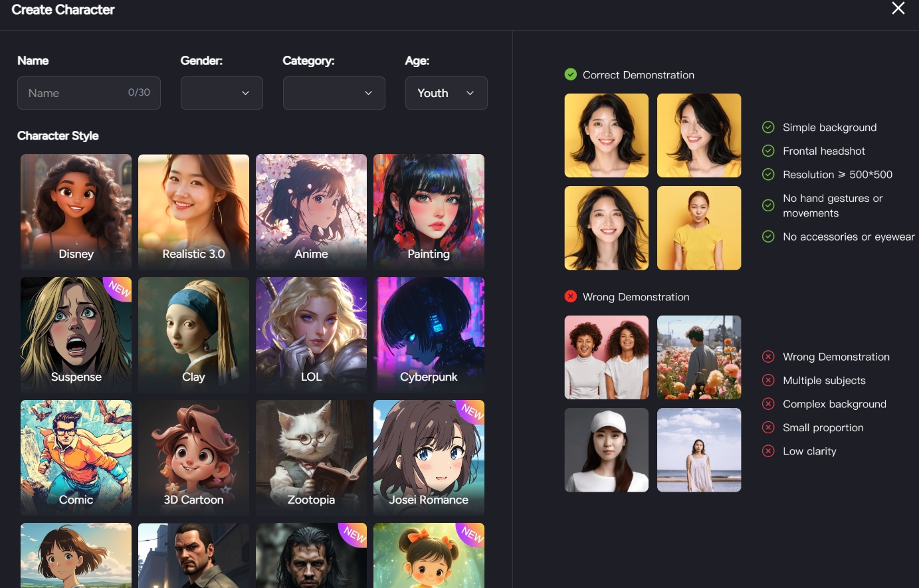Select the Zootopia style card
Screen dimensions: 919x588
(311, 456)
